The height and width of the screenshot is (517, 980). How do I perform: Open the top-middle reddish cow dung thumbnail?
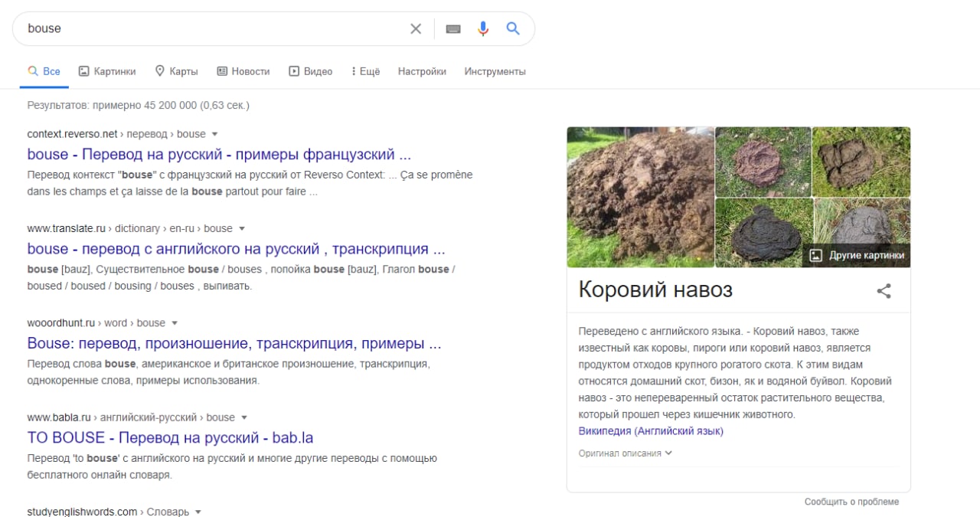tap(763, 162)
